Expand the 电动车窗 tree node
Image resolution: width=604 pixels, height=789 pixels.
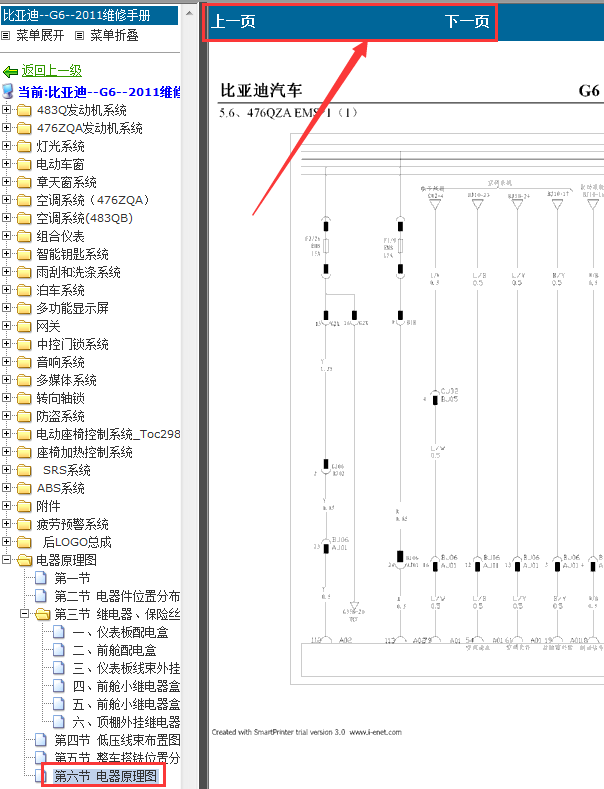pos(6,164)
